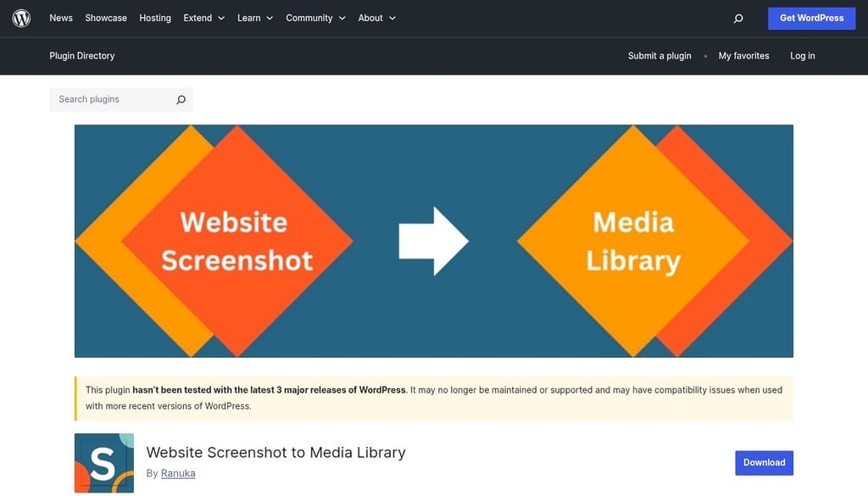Expand the About dropdown menu
This screenshot has width=868, height=496.
[x=376, y=18]
